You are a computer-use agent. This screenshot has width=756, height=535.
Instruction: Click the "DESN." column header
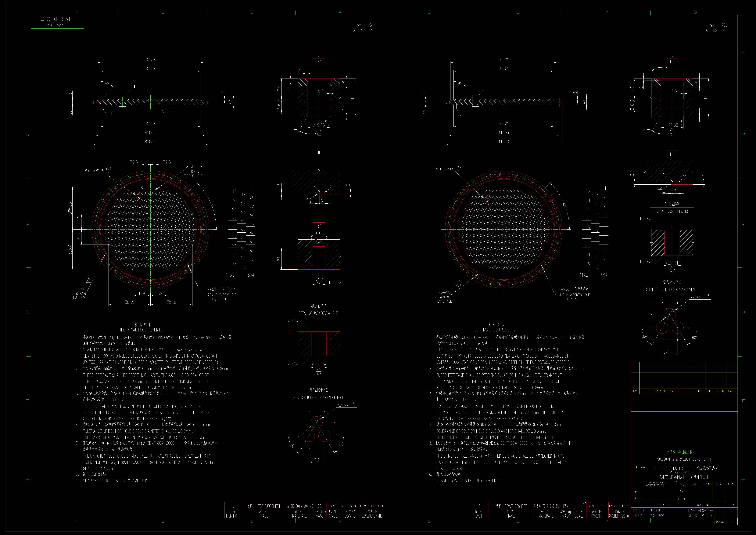point(707,484)
